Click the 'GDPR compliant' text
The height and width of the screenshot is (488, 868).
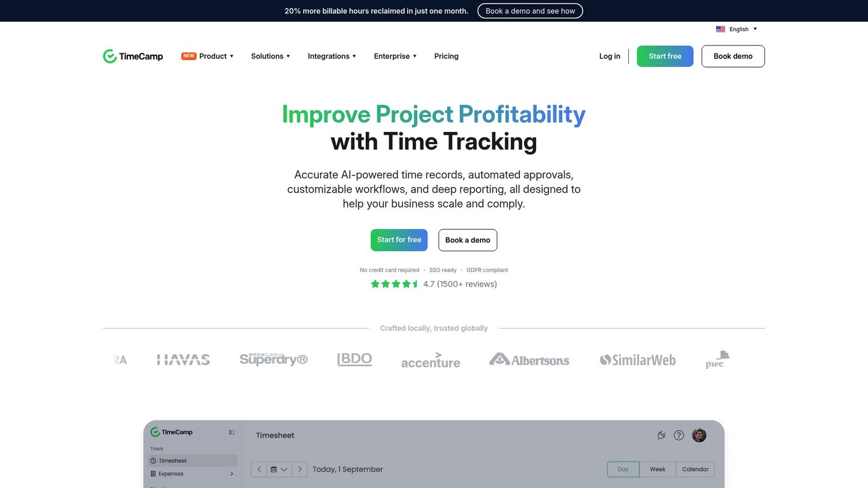(487, 270)
